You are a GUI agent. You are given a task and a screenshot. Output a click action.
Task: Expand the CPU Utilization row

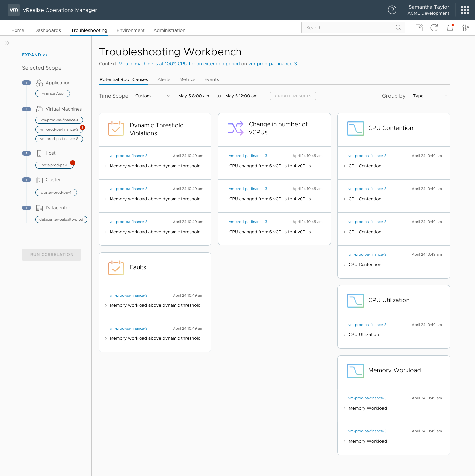click(345, 335)
